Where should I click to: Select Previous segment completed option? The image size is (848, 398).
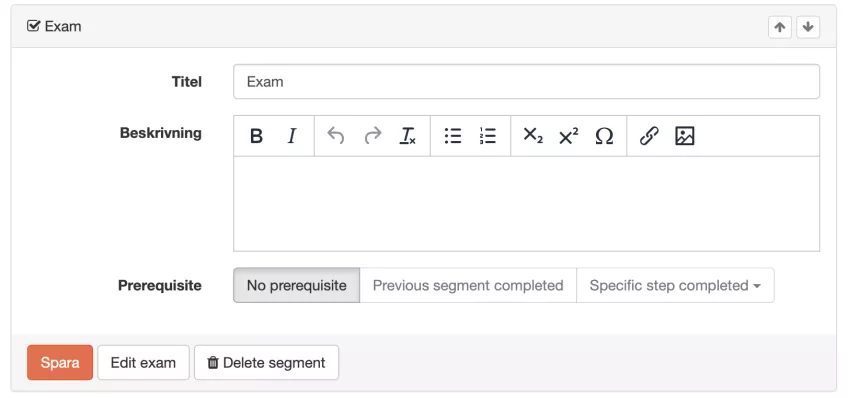(x=468, y=285)
